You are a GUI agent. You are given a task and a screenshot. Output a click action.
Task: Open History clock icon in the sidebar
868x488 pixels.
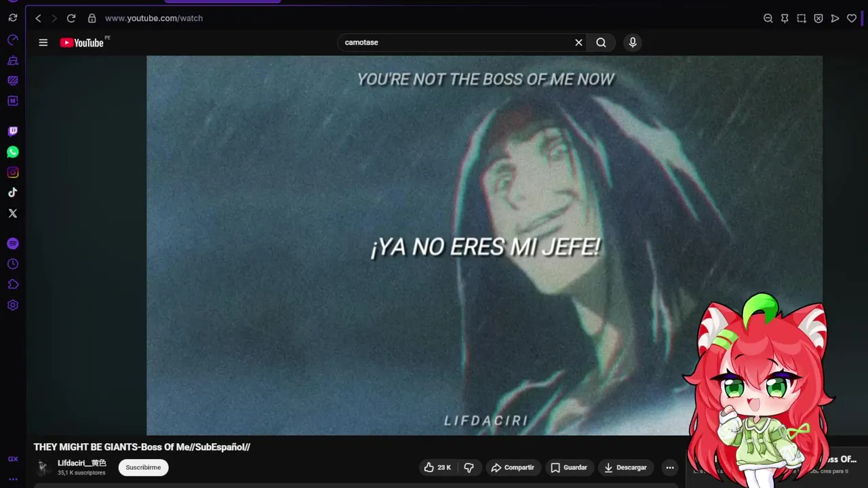click(13, 264)
